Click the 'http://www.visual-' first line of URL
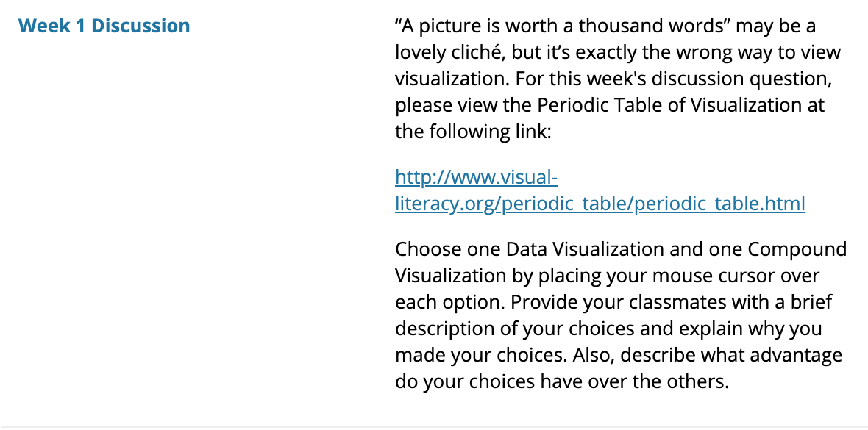 [x=476, y=178]
